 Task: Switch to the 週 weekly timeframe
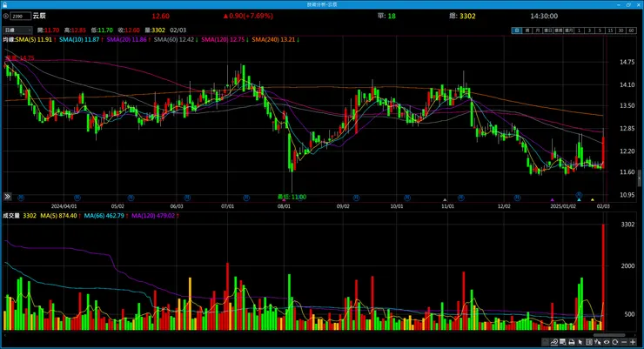(527, 30)
